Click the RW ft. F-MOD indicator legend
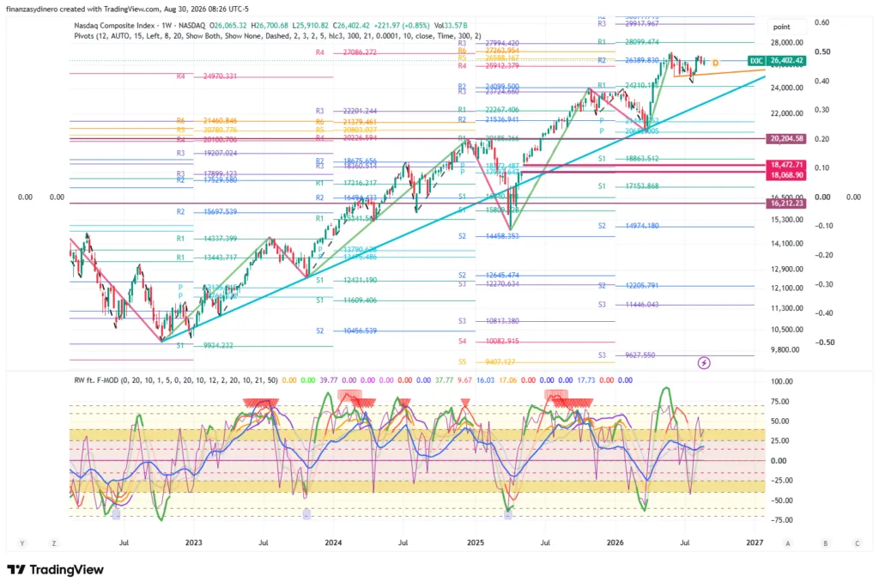 [175, 380]
